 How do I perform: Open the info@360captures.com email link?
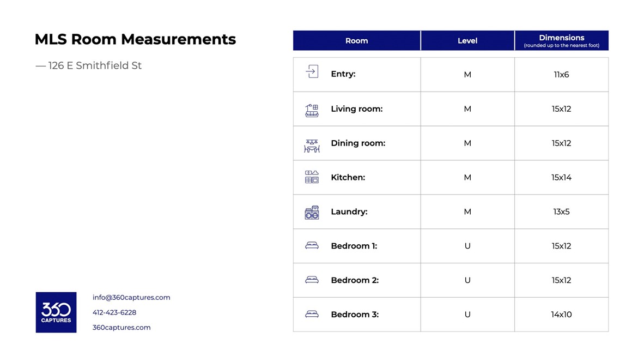coord(131,298)
